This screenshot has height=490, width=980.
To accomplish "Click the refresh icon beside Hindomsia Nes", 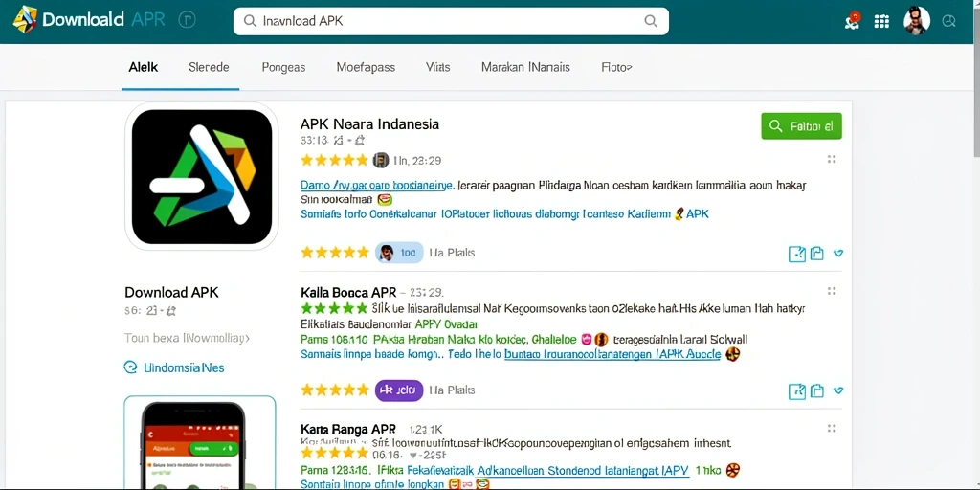I will tap(130, 367).
